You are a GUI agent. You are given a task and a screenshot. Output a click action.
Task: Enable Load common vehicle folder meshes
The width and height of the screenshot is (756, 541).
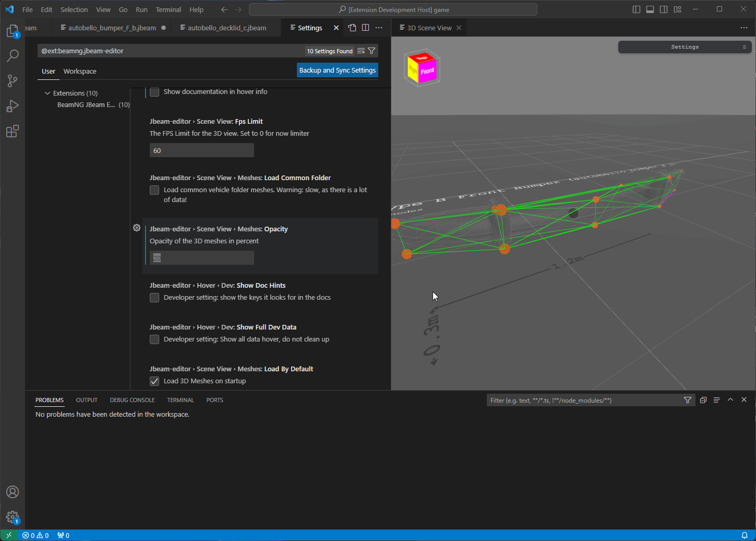tap(154, 190)
